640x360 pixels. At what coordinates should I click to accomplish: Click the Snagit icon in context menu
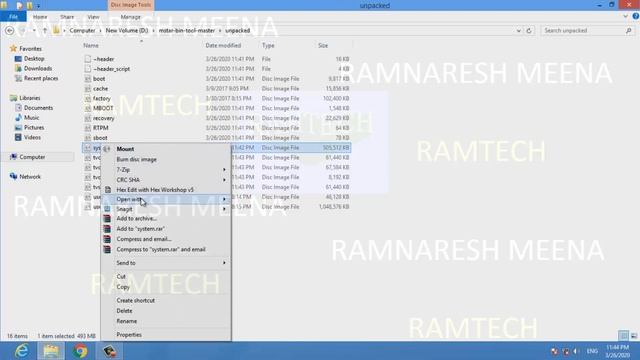click(x=107, y=209)
